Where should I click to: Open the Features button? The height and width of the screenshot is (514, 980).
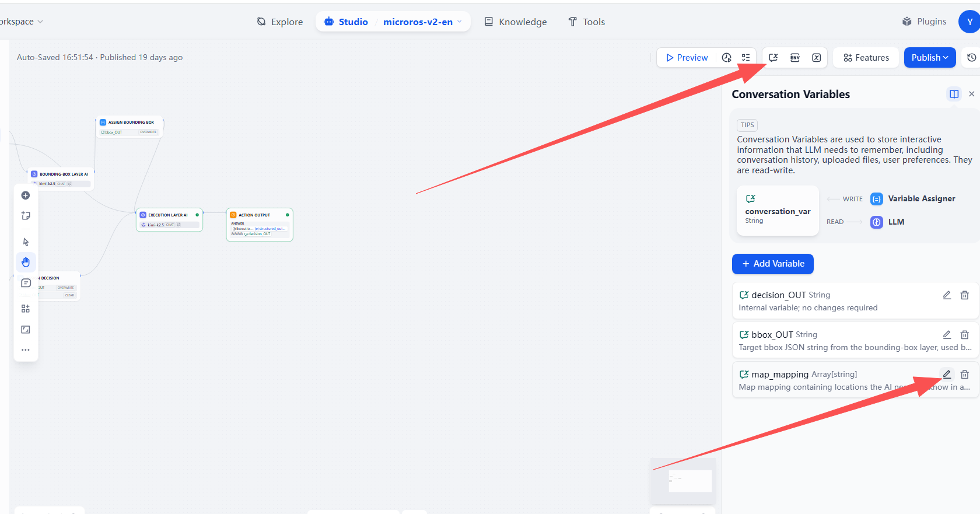(x=866, y=58)
